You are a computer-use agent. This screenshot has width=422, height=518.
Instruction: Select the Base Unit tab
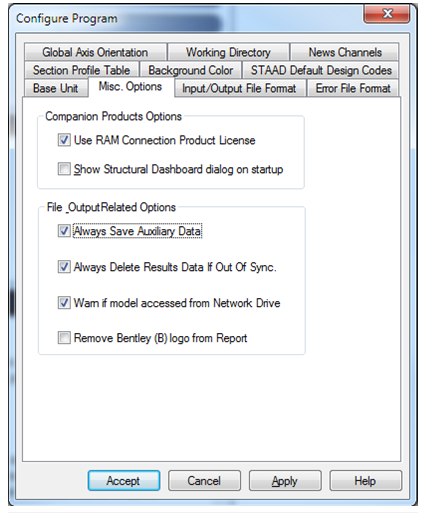[x=56, y=88]
